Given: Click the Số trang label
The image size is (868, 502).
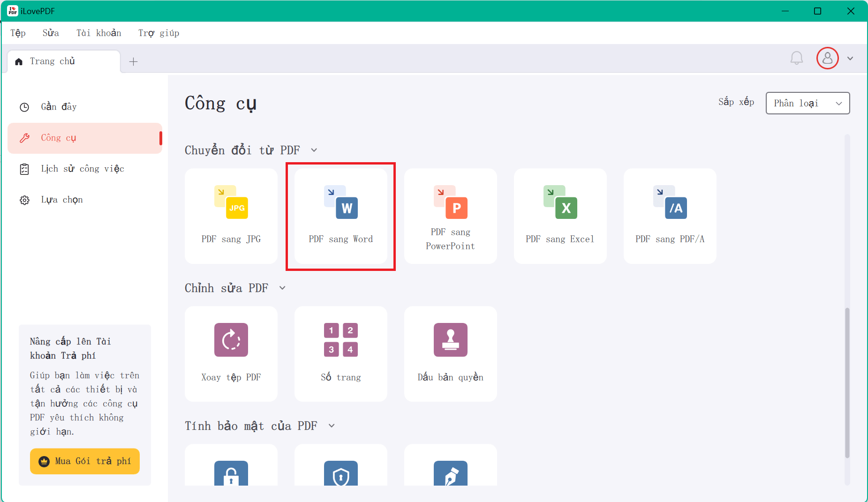Looking at the screenshot, I should [x=341, y=377].
